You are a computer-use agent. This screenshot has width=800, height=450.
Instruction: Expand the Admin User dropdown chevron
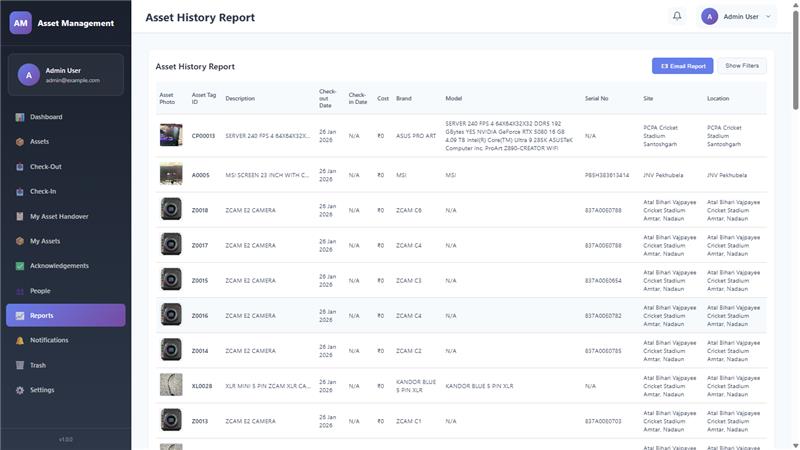click(768, 17)
